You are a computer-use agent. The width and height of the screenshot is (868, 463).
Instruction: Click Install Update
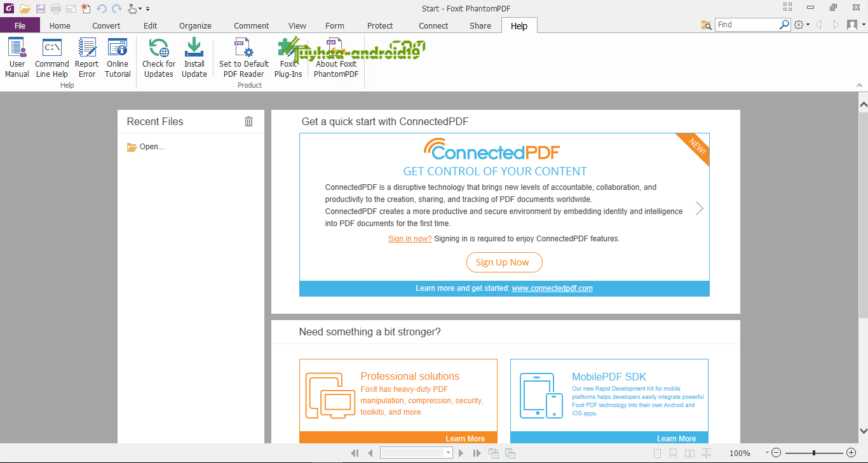tap(194, 58)
